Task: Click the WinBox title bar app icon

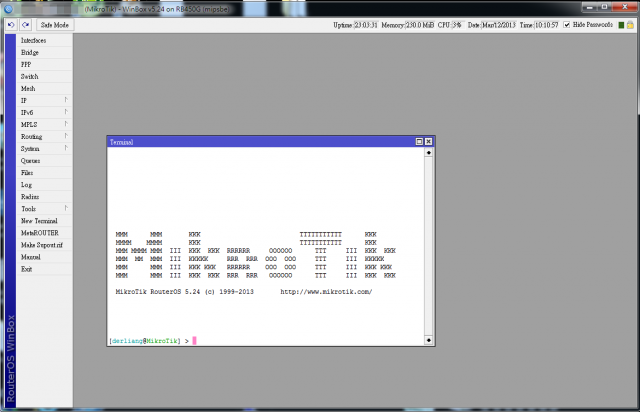Action: click(x=8, y=9)
